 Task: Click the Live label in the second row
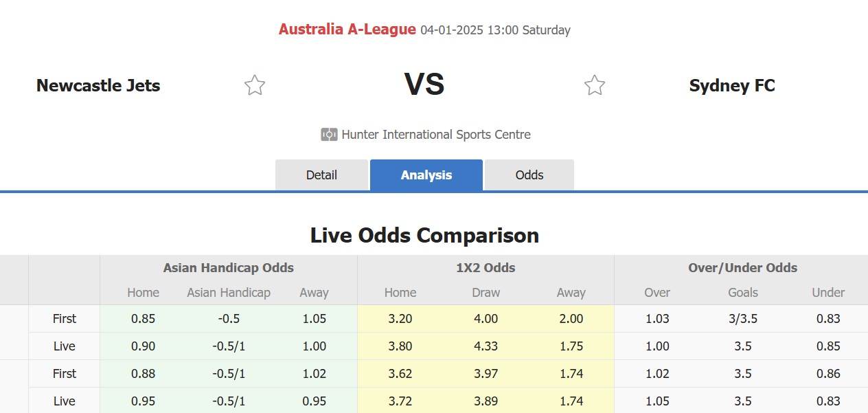[63, 346]
